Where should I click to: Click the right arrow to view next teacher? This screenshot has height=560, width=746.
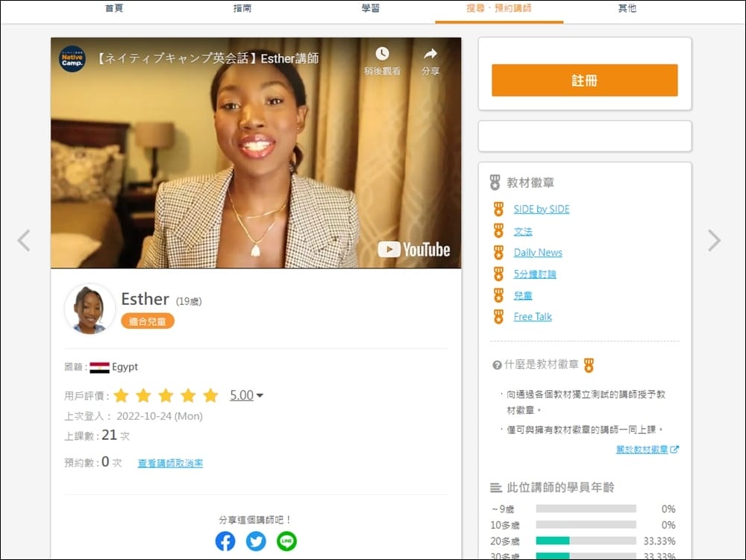714,241
